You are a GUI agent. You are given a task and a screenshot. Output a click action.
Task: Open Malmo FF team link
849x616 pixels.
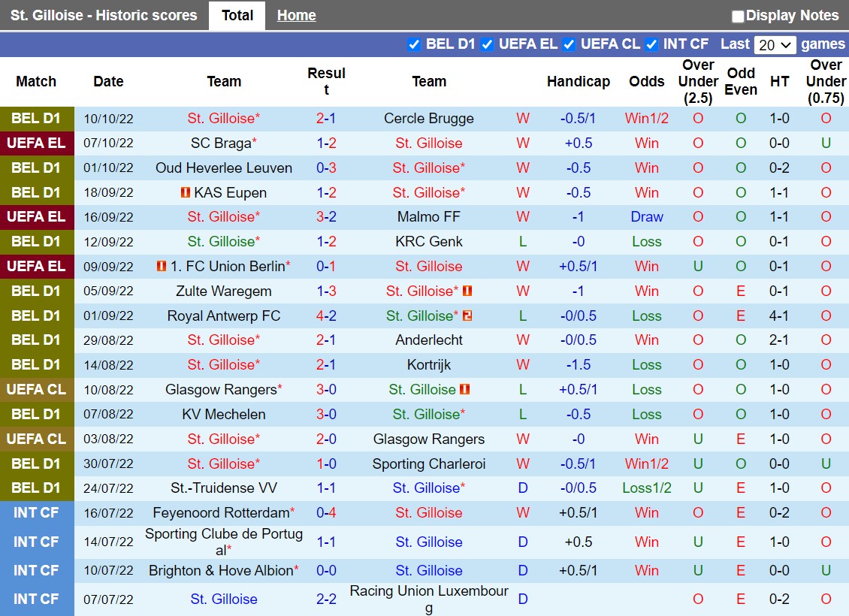[x=429, y=217]
